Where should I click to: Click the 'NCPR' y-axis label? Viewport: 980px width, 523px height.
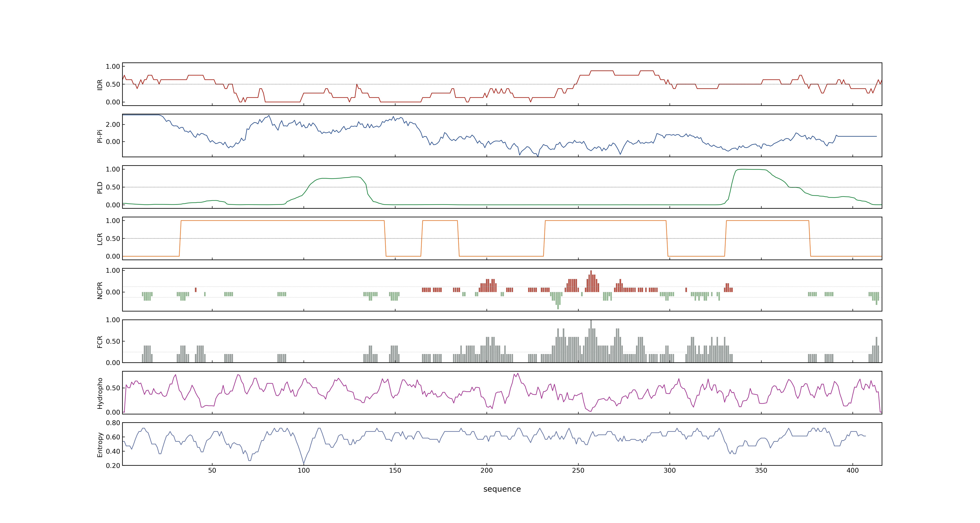tap(100, 290)
